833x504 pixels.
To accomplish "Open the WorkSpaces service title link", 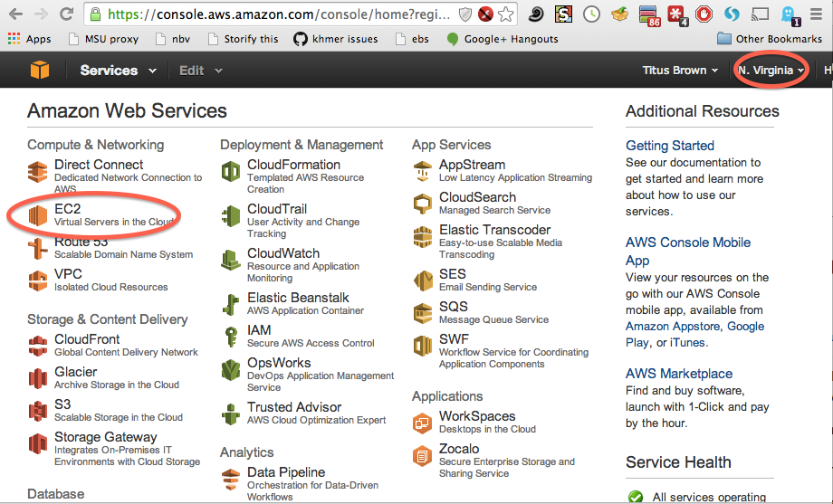I will [x=477, y=416].
